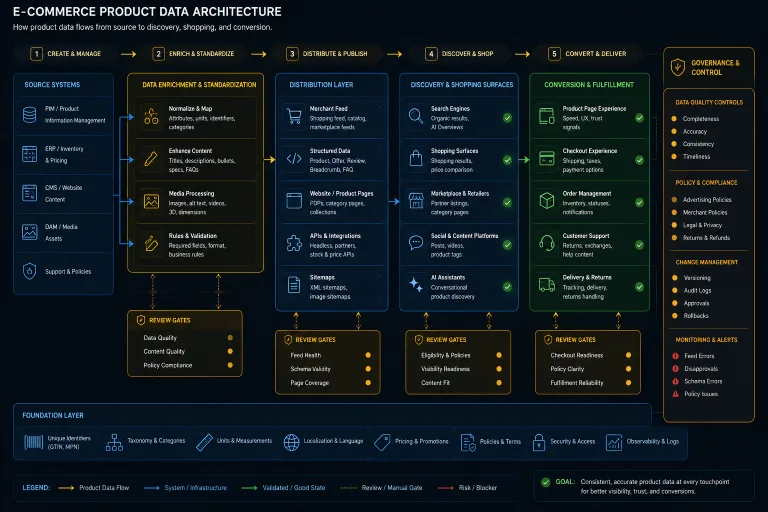
Task: Click the Delivery & Returns truck icon
Action: [547, 285]
